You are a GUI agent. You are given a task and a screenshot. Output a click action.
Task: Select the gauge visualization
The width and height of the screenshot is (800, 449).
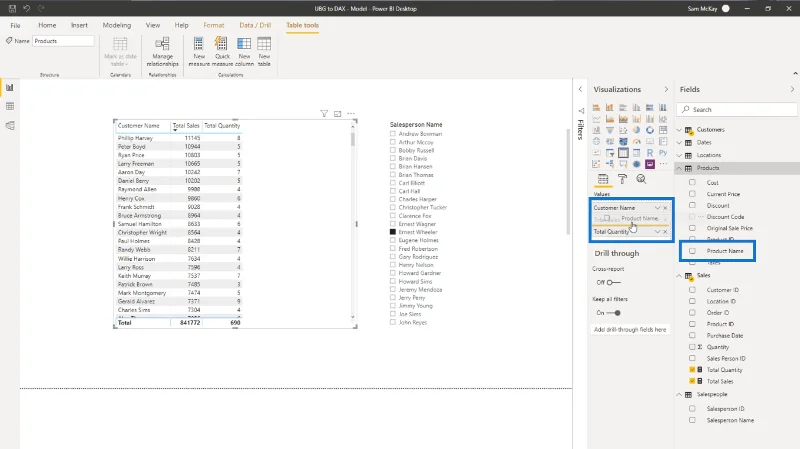pyautogui.click(x=636, y=141)
